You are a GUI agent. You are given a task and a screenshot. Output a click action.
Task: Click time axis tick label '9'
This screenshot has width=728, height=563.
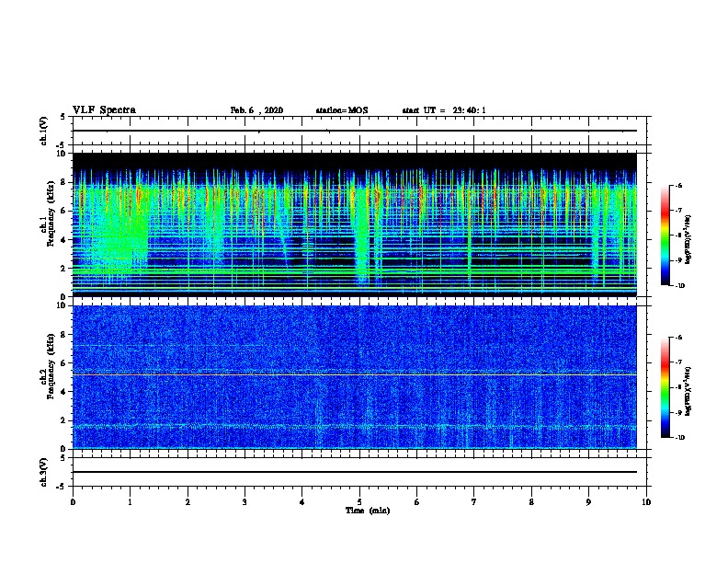click(x=588, y=501)
